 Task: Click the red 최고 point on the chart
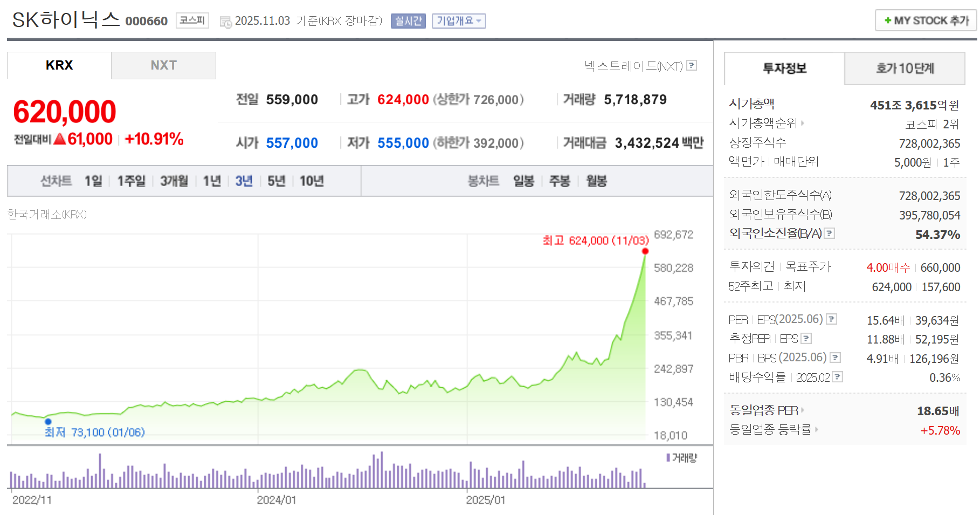(645, 251)
